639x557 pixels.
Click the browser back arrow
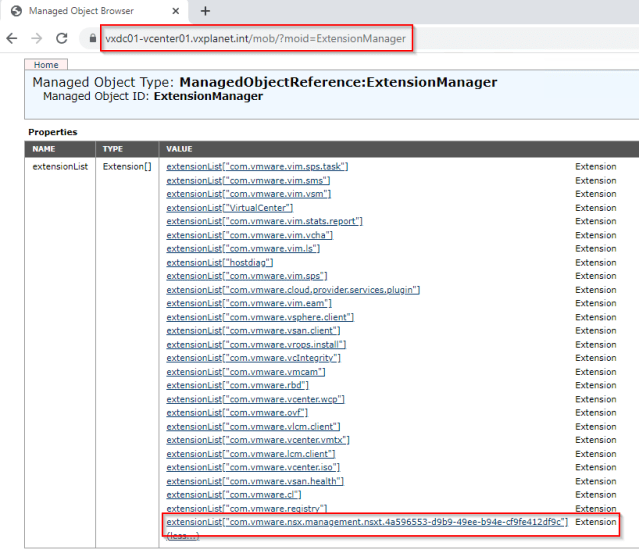12,38
